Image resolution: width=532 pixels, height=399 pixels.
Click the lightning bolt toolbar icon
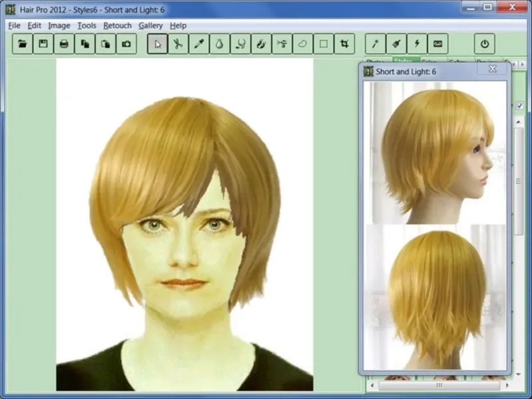pyautogui.click(x=417, y=44)
